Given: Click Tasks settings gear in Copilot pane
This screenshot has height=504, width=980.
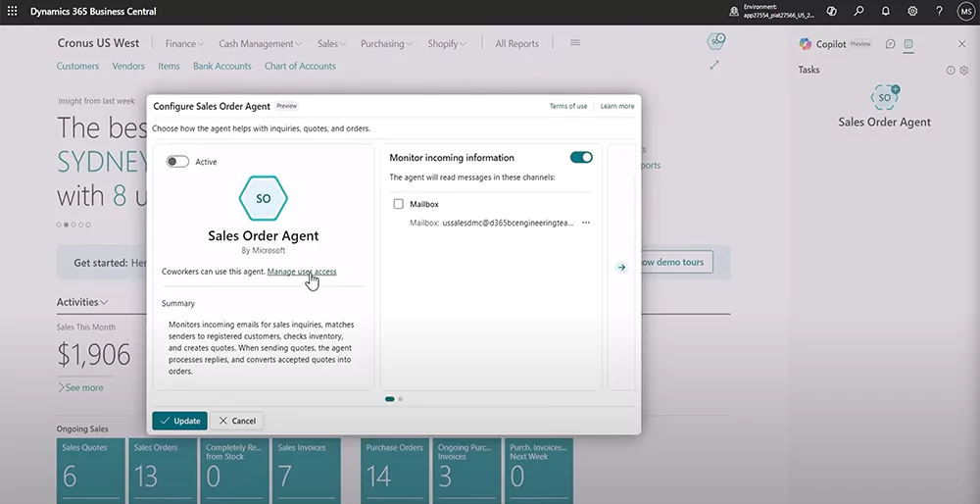Looking at the screenshot, I should (x=964, y=71).
